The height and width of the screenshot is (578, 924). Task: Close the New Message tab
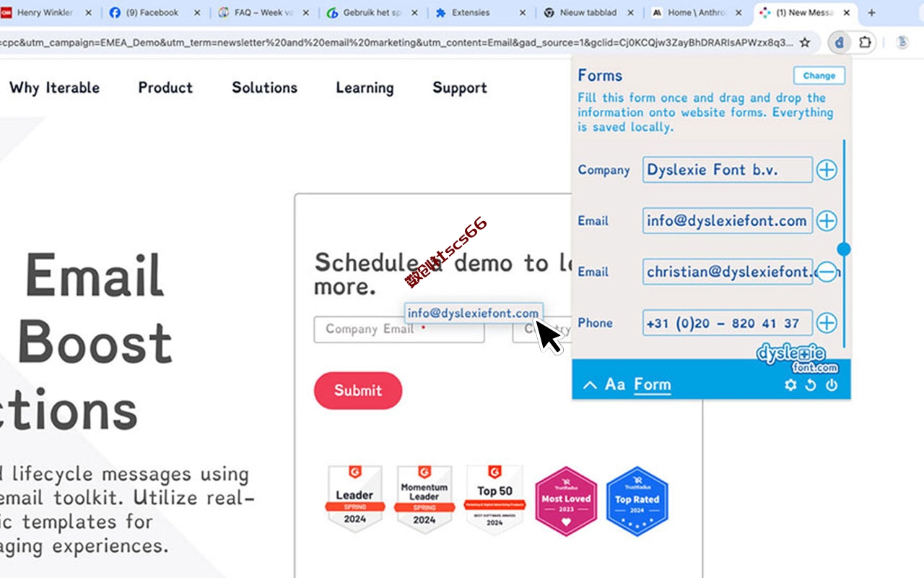[847, 12]
